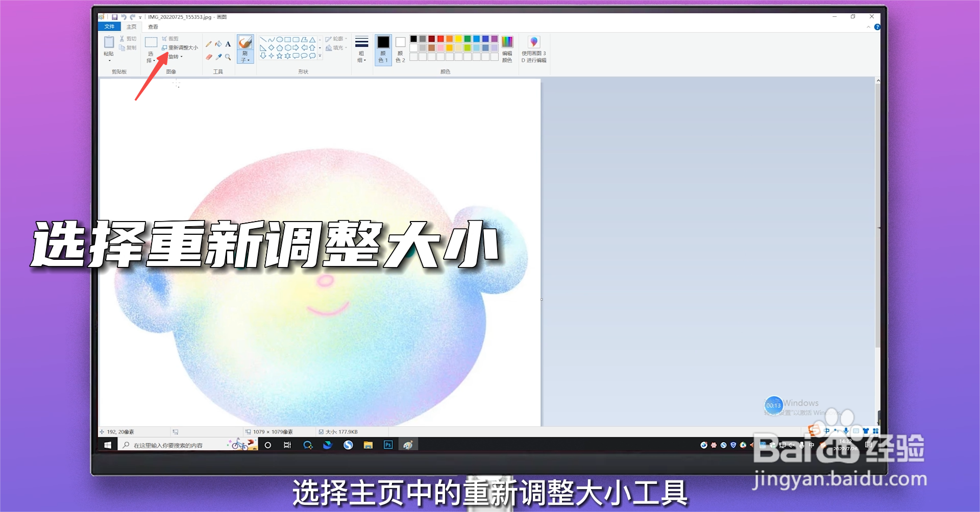Pick the orange color swatch
This screenshot has width=980, height=512.
click(450, 39)
